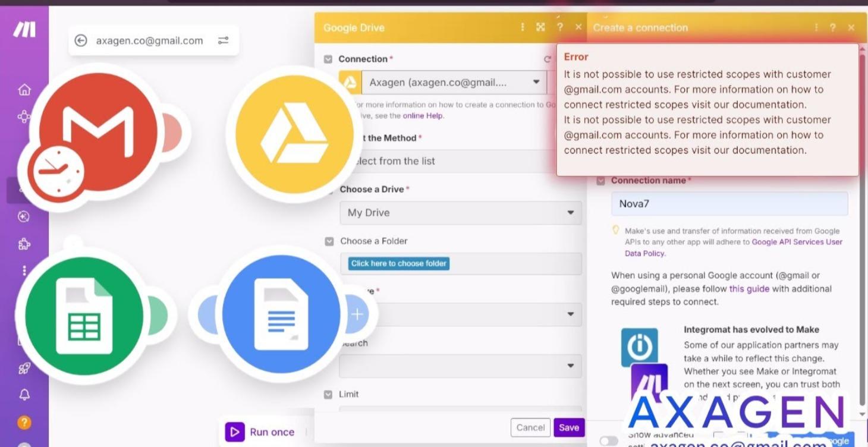Image resolution: width=868 pixels, height=447 pixels.
Task: Open three-dots menu in Create a connection header
Action: (x=816, y=27)
